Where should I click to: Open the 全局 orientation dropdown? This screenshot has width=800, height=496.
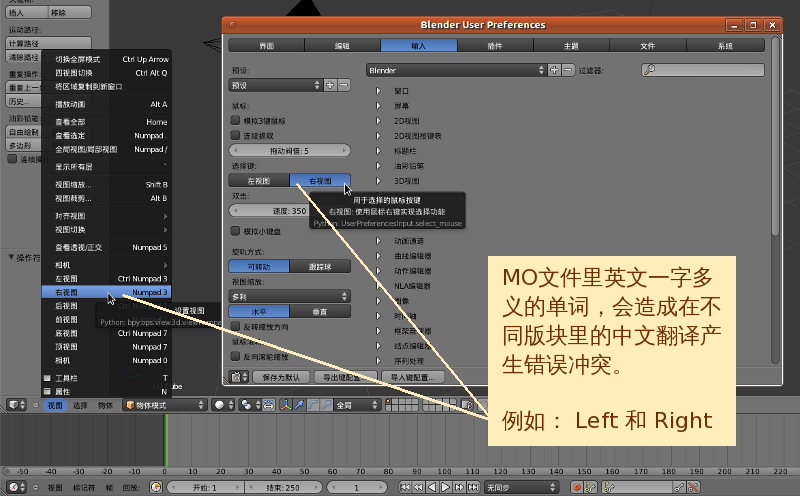(357, 405)
